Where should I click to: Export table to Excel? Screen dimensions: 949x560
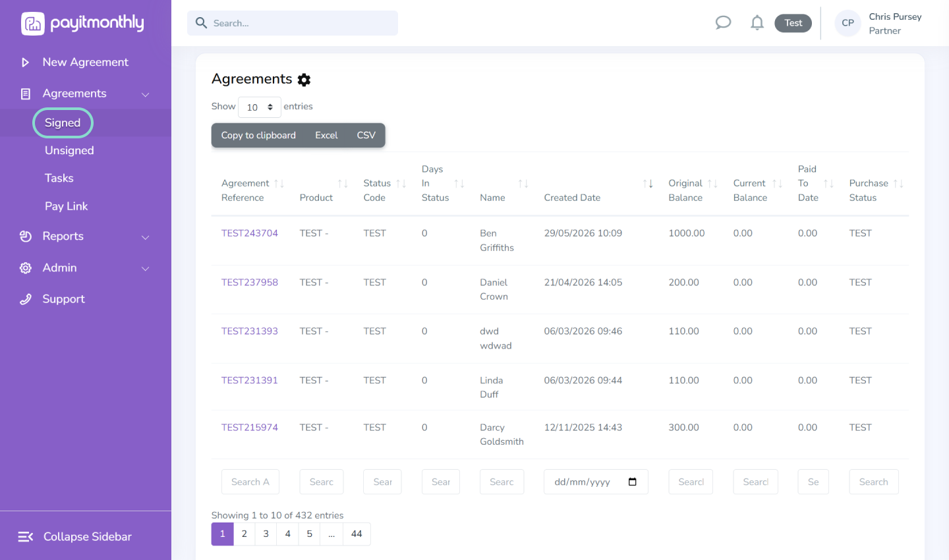(326, 136)
